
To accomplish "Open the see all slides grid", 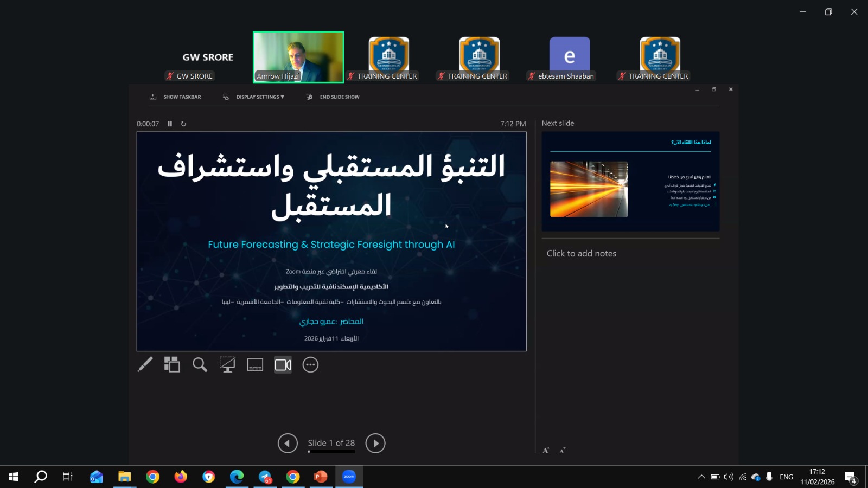I will coord(172,365).
